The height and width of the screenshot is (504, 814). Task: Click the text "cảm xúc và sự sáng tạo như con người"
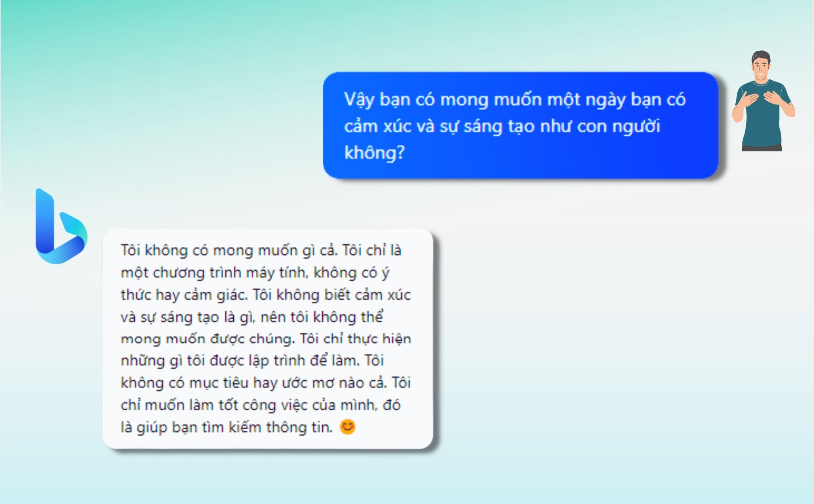point(502,126)
